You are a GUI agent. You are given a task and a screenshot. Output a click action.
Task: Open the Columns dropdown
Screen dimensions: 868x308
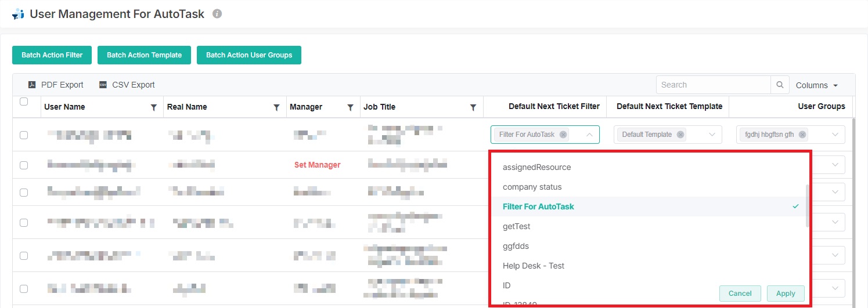tap(817, 85)
